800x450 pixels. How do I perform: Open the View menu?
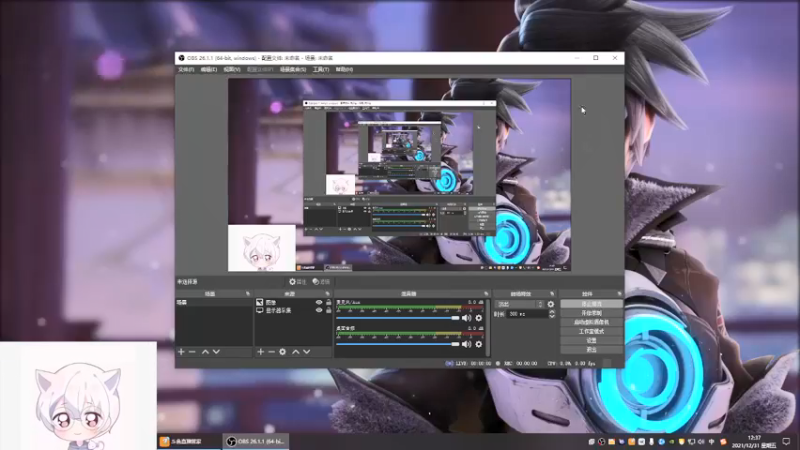coord(232,69)
